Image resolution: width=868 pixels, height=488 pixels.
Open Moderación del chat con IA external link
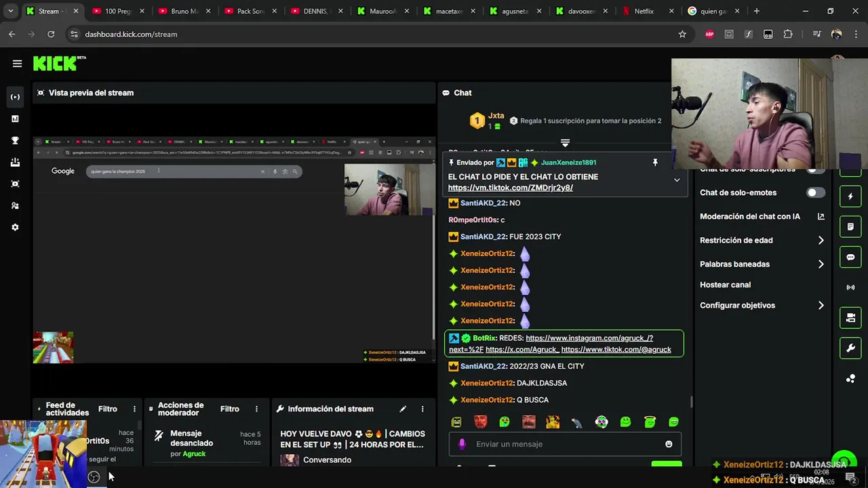821,216
